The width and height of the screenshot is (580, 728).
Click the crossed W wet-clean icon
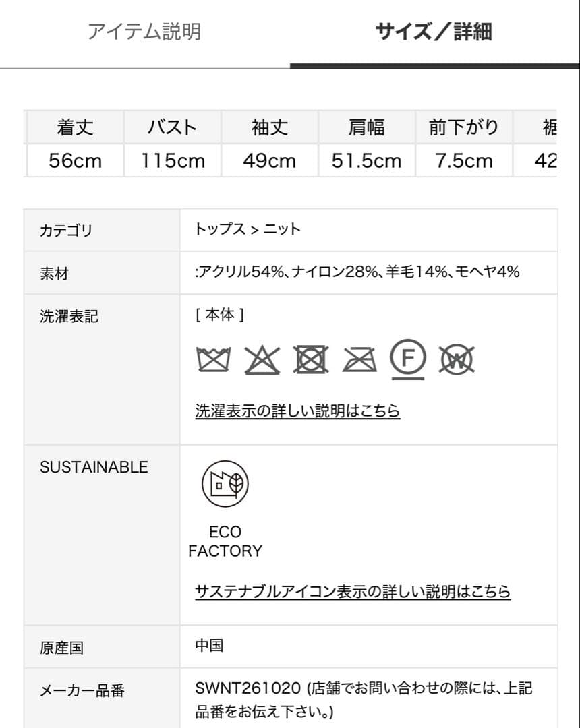click(x=455, y=359)
